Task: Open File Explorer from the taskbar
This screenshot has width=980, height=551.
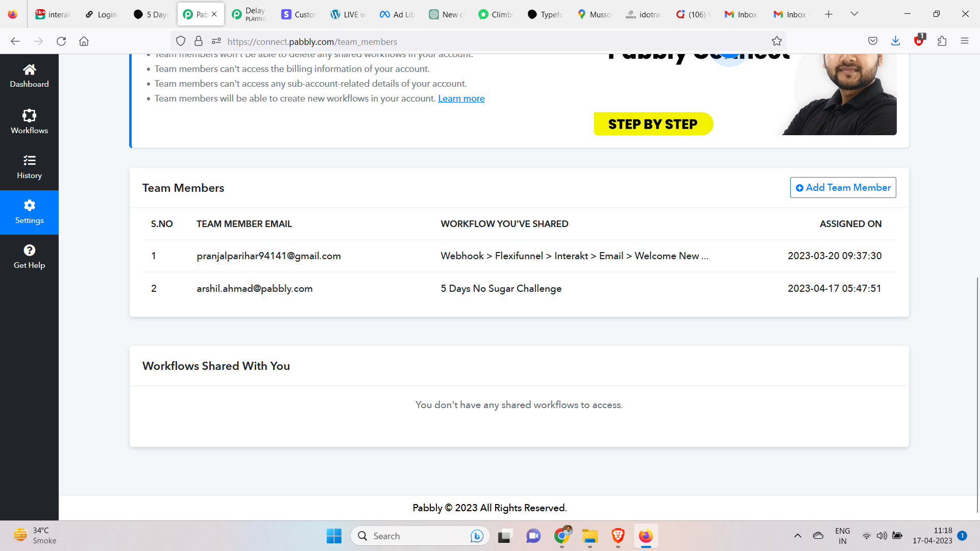Action: pyautogui.click(x=590, y=536)
